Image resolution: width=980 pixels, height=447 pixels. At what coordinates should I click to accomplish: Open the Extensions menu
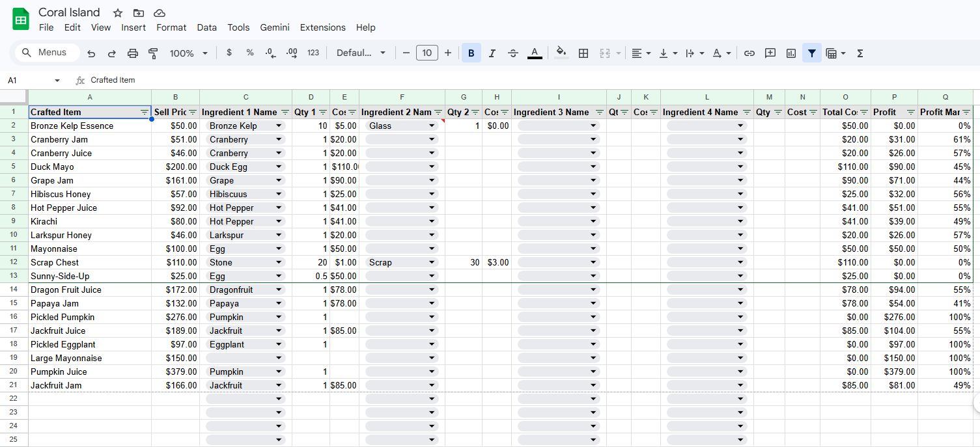point(322,27)
